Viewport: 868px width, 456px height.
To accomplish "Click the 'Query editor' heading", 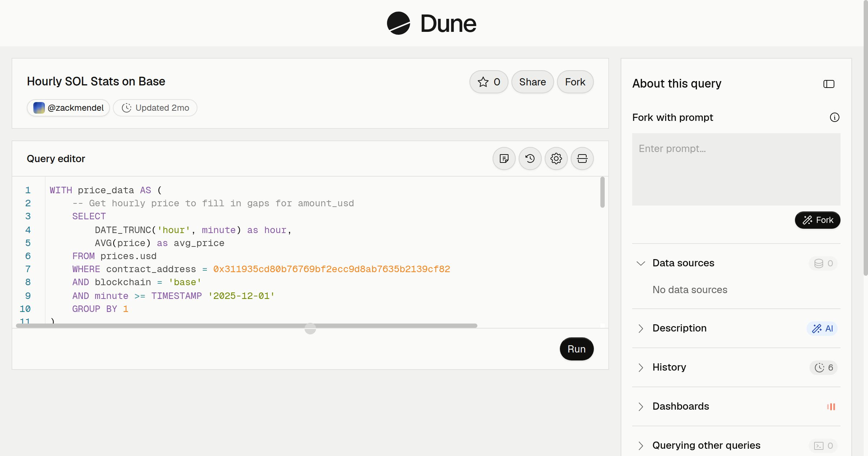I will pyautogui.click(x=56, y=159).
